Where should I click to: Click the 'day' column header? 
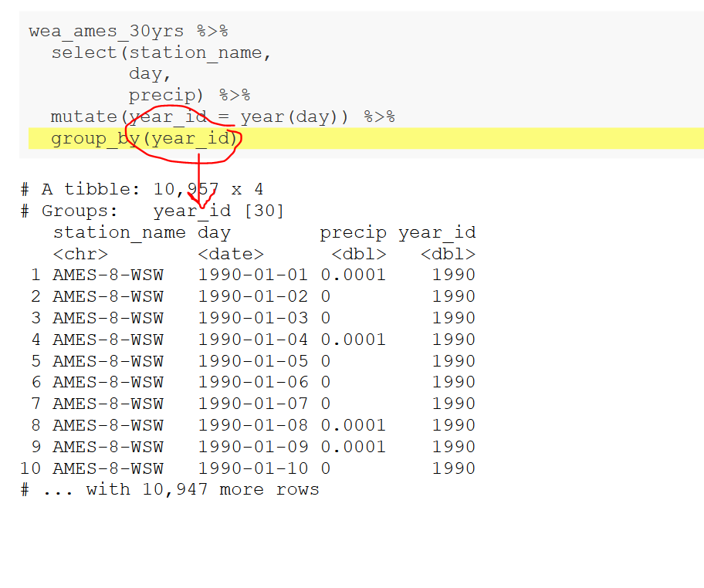coord(214,233)
